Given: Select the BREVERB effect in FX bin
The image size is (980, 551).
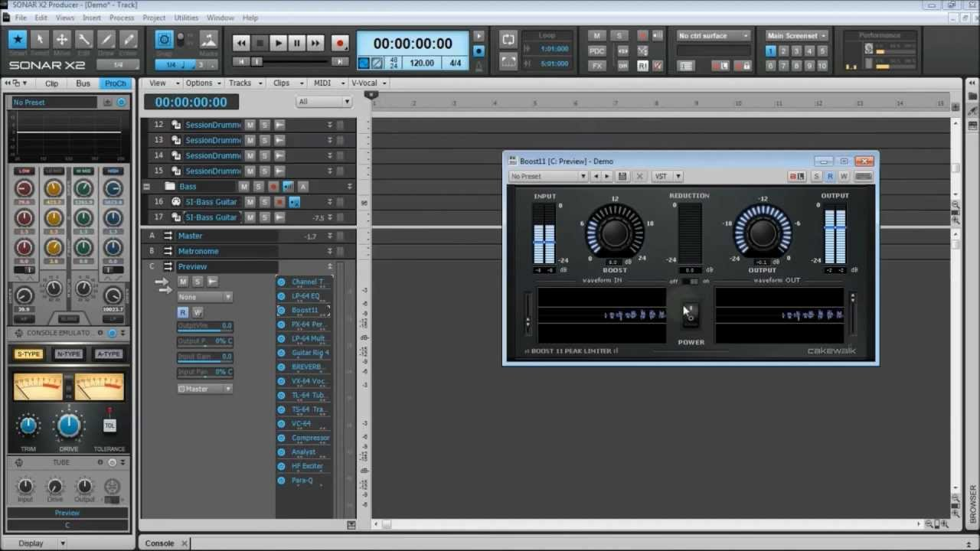Looking at the screenshot, I should [306, 367].
